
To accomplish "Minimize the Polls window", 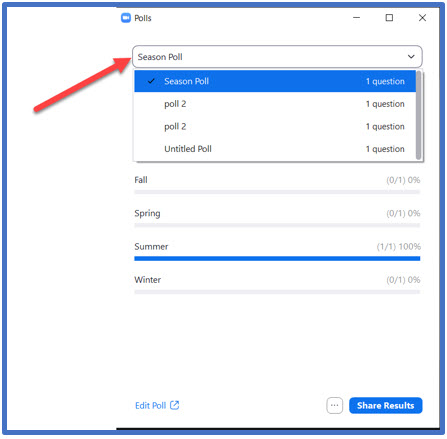I will pyautogui.click(x=356, y=18).
